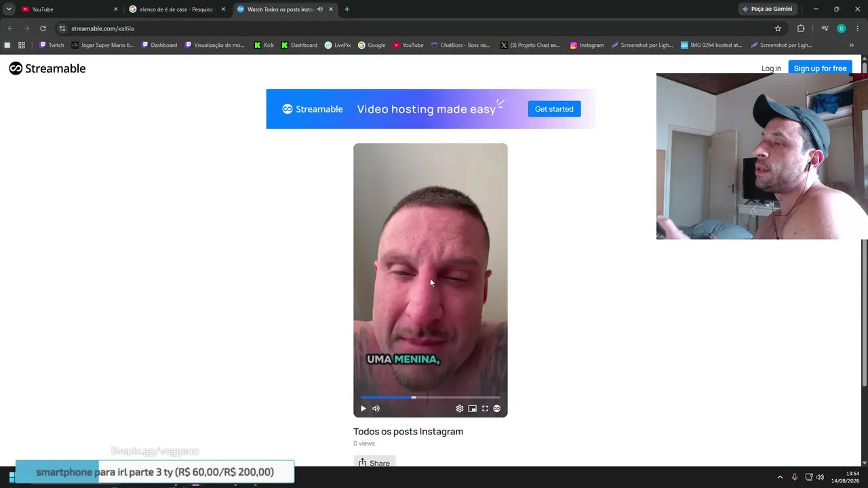This screenshot has height=488, width=868.
Task: Seek on the video progress bar
Action: (431, 397)
